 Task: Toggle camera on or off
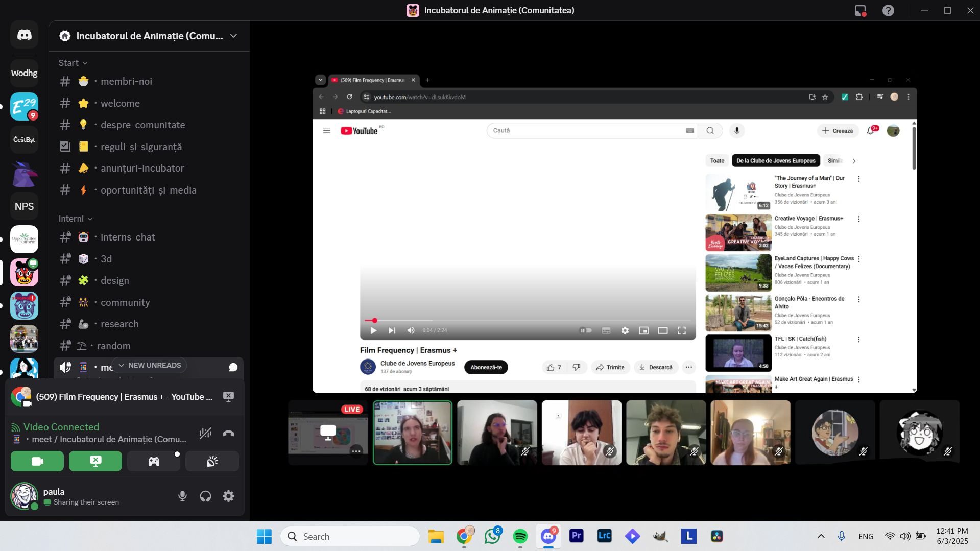[37, 462]
